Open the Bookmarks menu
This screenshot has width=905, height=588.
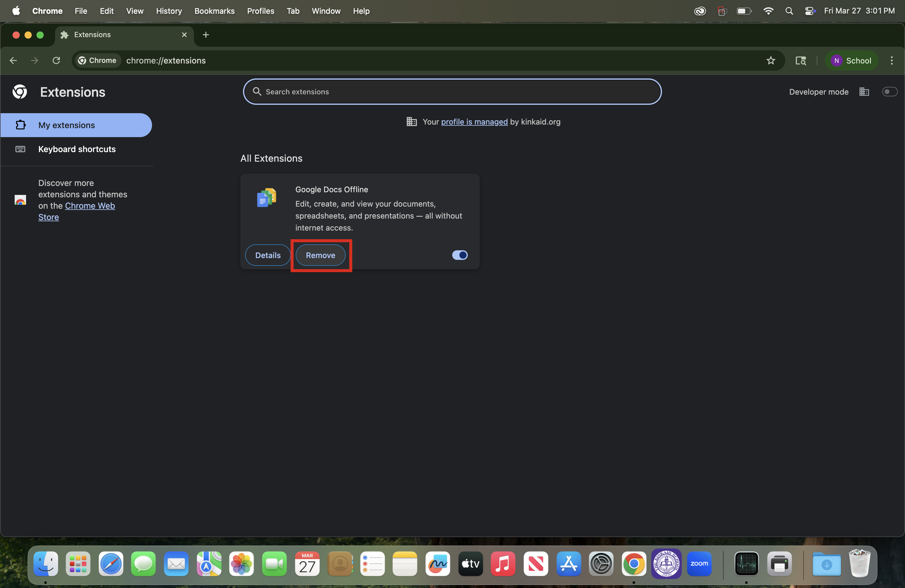click(214, 11)
